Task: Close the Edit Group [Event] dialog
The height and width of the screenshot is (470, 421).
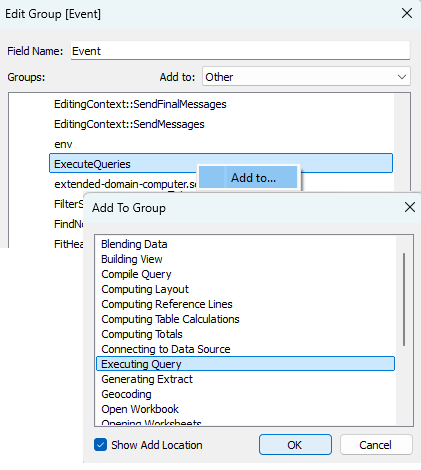Action: (x=407, y=13)
